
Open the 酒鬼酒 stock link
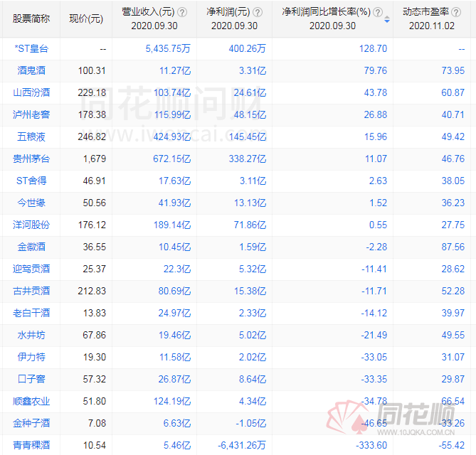pyautogui.click(x=31, y=70)
